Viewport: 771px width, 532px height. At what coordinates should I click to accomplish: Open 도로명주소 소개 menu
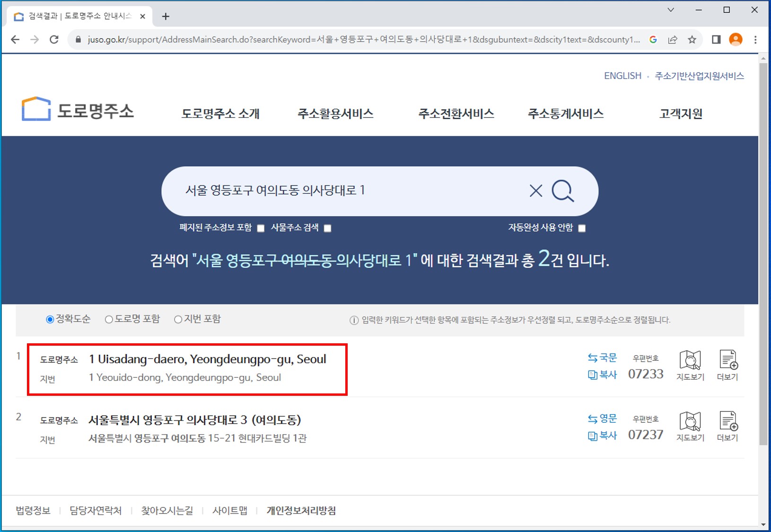click(220, 113)
